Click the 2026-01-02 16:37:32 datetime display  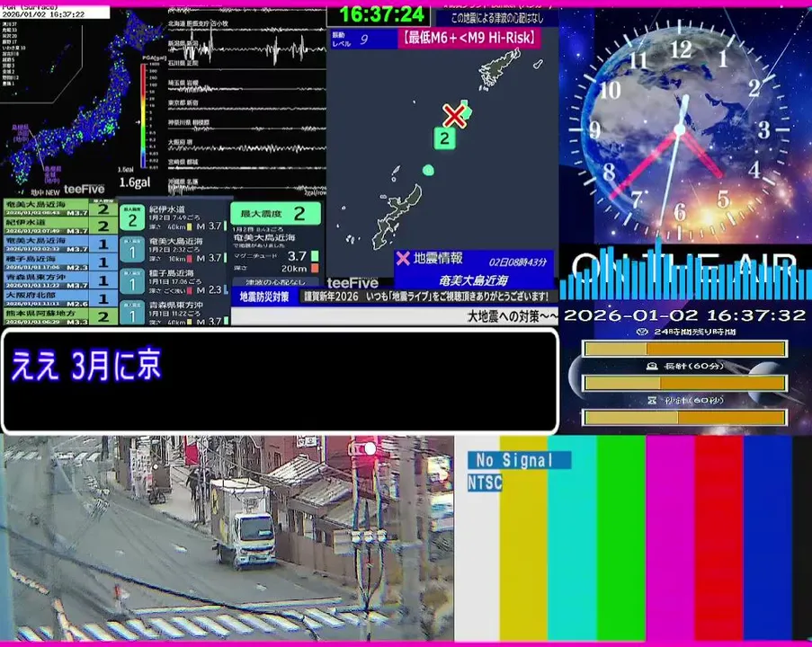(x=684, y=315)
